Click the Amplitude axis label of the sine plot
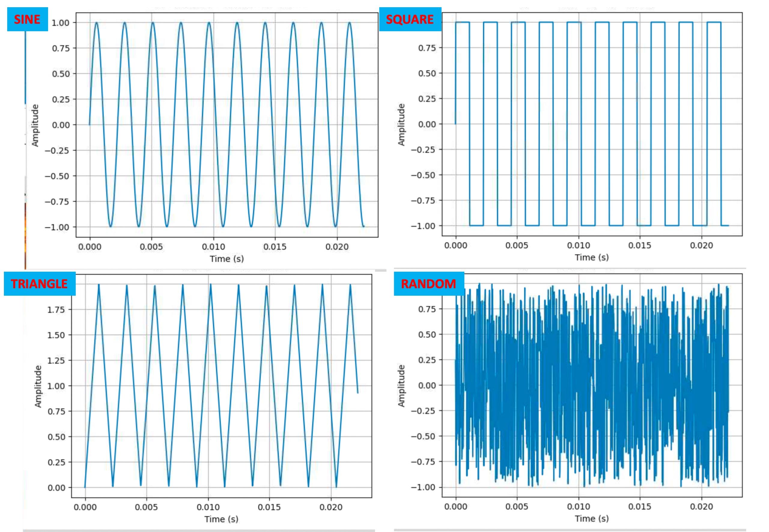 coord(35,125)
